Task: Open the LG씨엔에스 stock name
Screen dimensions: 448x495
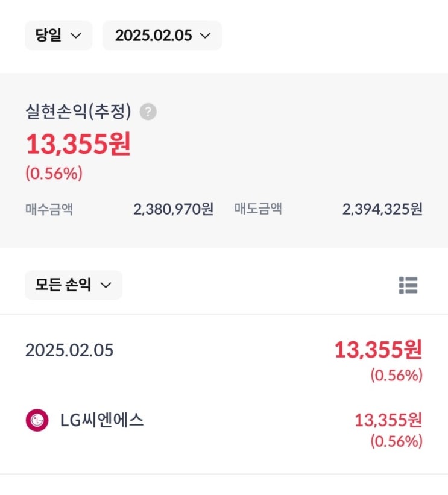Action: tap(102, 420)
